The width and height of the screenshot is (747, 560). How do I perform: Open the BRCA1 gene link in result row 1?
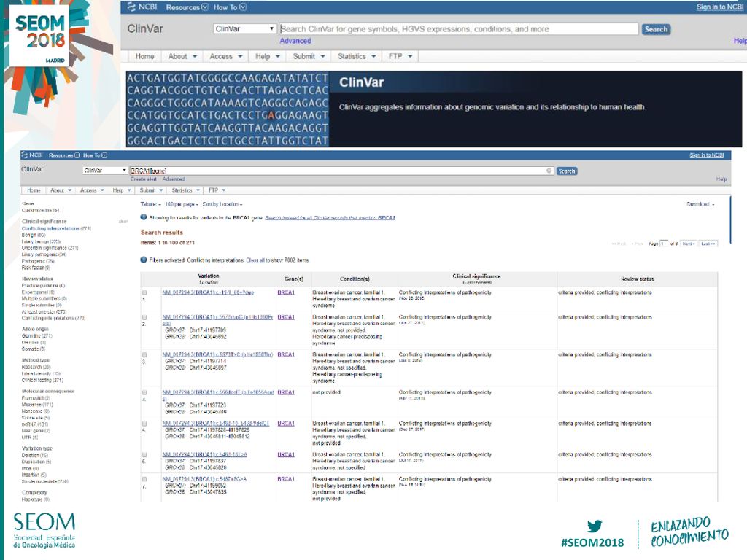coord(286,292)
